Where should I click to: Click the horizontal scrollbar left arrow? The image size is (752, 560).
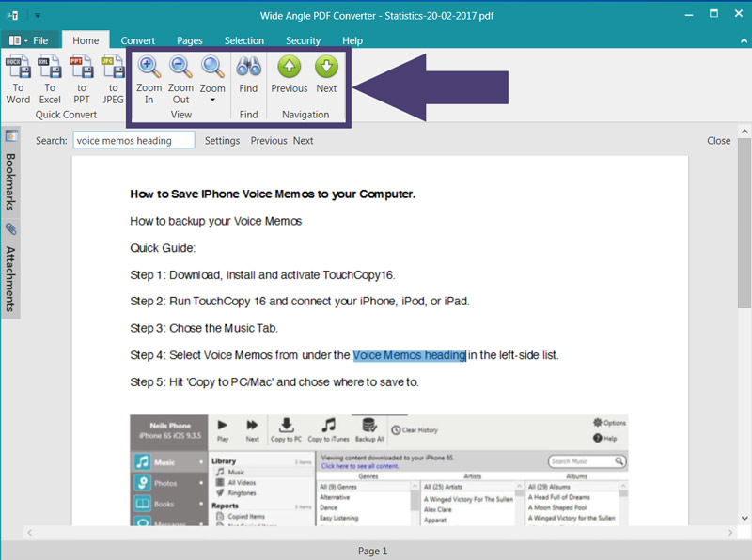click(30, 532)
